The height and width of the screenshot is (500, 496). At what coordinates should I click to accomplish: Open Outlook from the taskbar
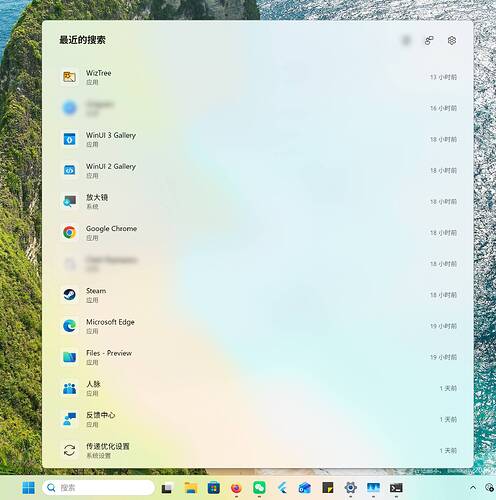pyautogui.click(x=305, y=488)
